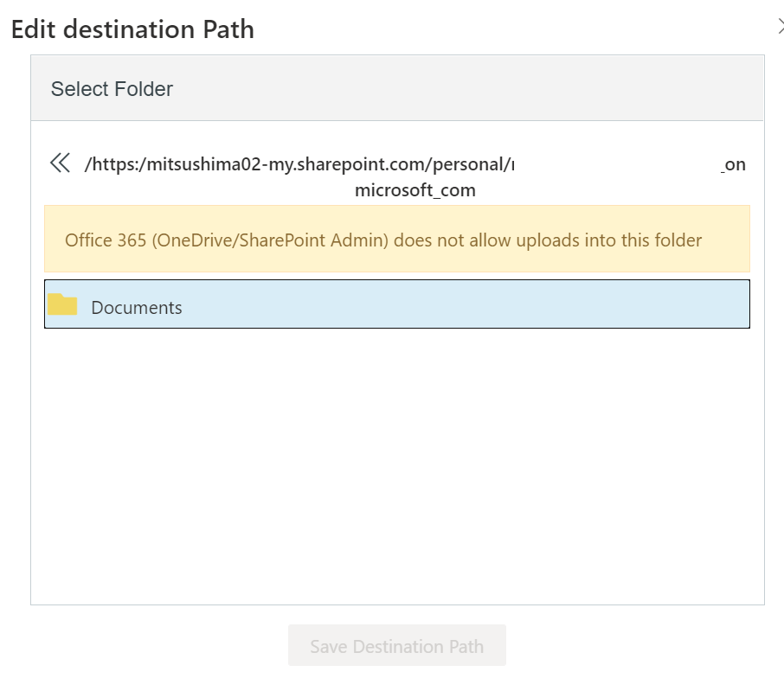Click the Save Destination Path button

pos(396,646)
